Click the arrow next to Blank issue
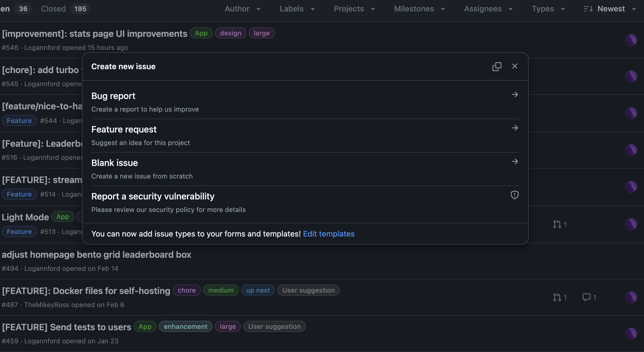 point(514,161)
